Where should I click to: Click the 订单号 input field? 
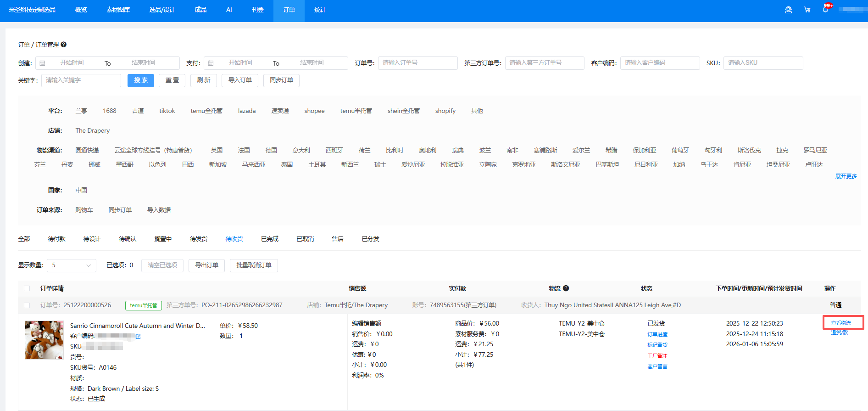coord(417,63)
